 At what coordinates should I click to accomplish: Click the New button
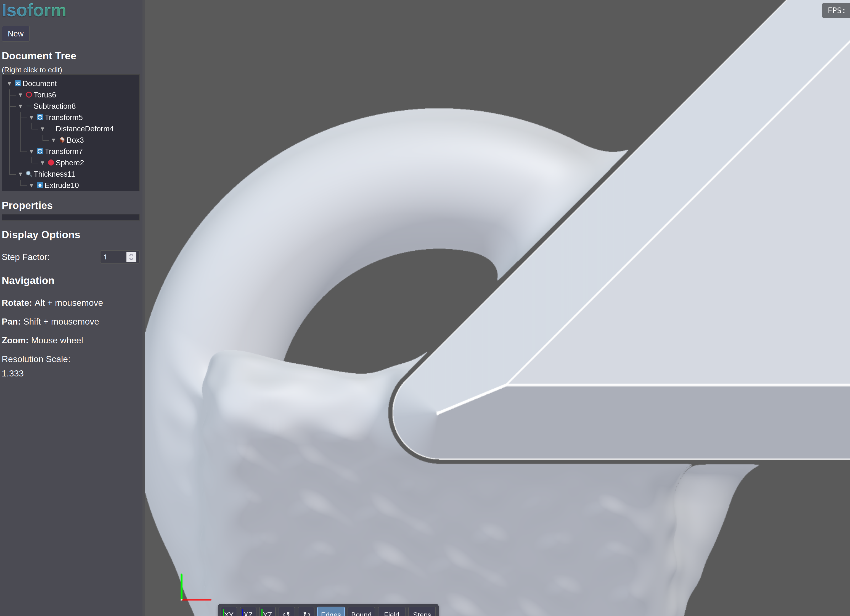[x=16, y=34]
